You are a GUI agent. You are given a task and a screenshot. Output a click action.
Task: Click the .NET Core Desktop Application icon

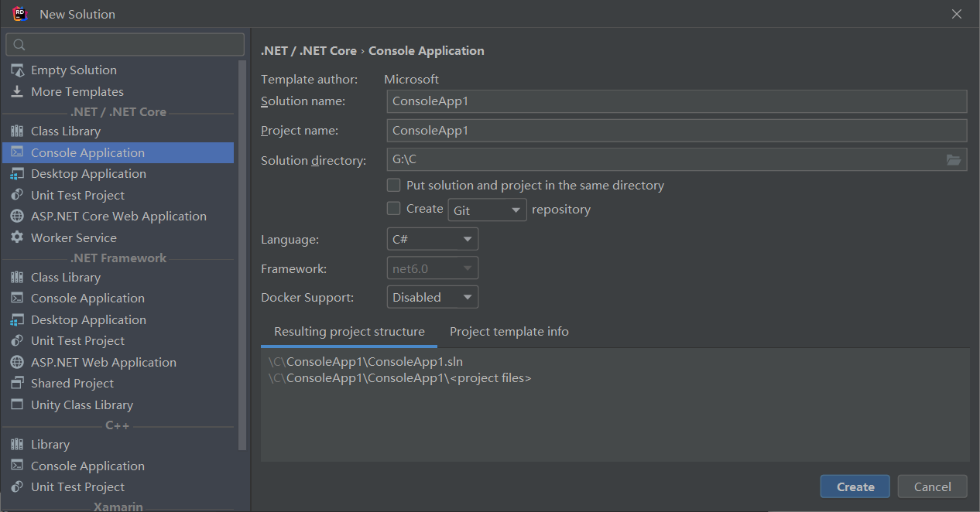coord(17,174)
